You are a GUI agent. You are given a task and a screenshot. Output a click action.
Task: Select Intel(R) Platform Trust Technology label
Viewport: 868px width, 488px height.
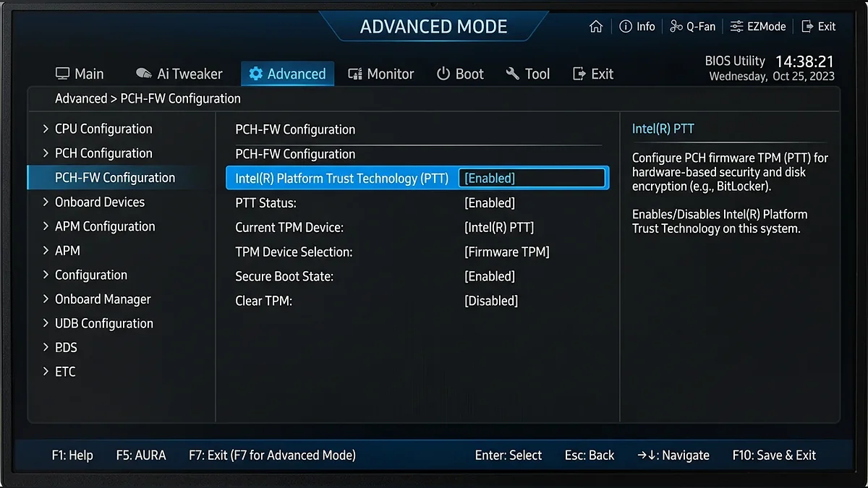342,178
